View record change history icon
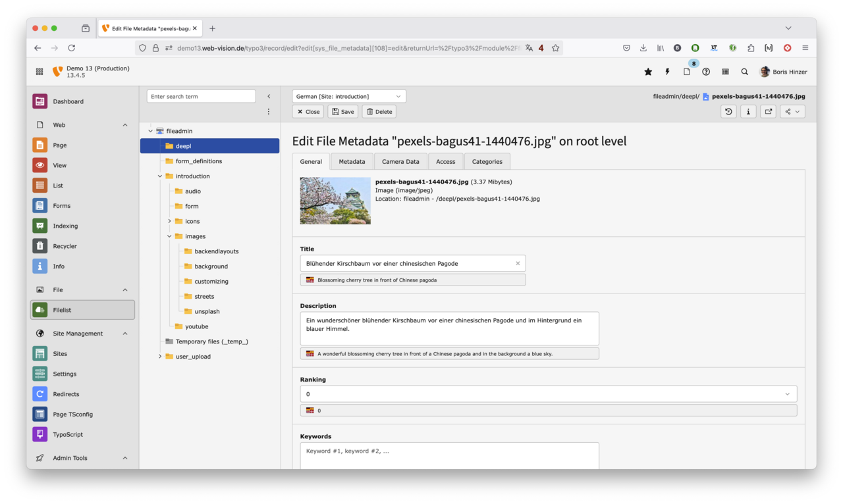 click(x=728, y=111)
